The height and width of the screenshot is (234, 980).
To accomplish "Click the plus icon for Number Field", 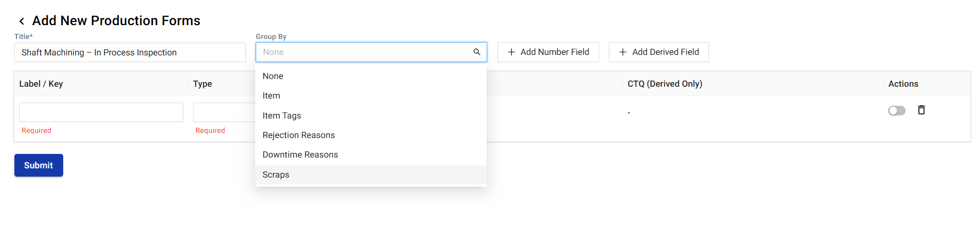I will click(511, 52).
